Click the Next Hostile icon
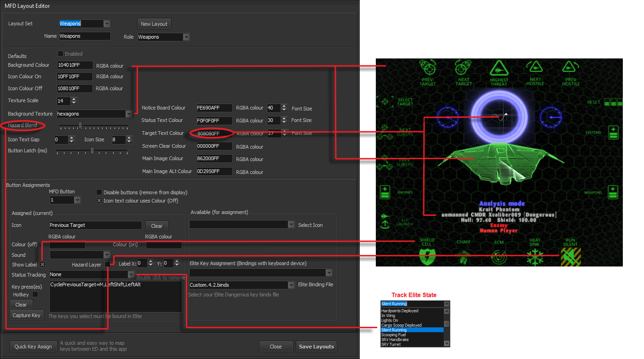The image size is (644, 359). (x=535, y=70)
